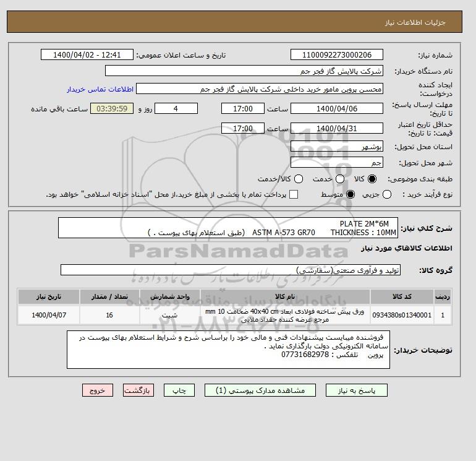Click the delivery city field جم

pos(337,162)
